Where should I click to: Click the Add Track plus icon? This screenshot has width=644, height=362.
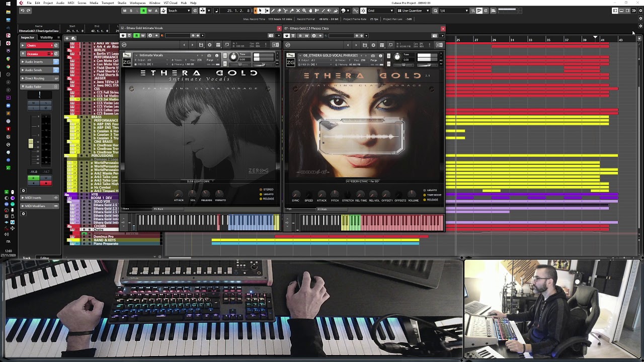67,38
